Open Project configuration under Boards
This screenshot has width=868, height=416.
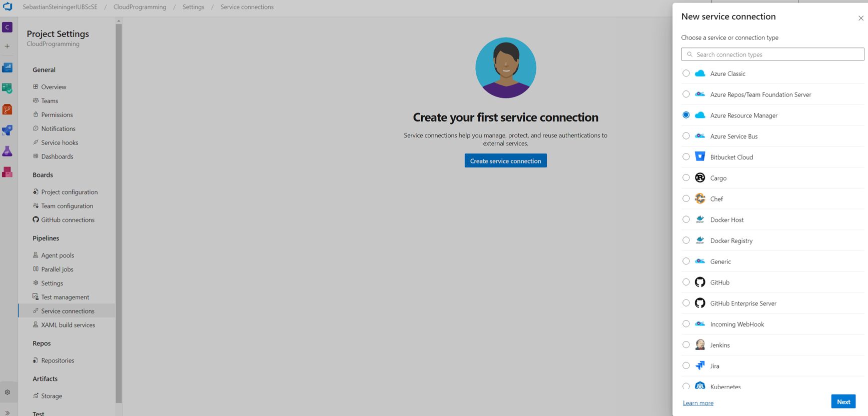[70, 192]
